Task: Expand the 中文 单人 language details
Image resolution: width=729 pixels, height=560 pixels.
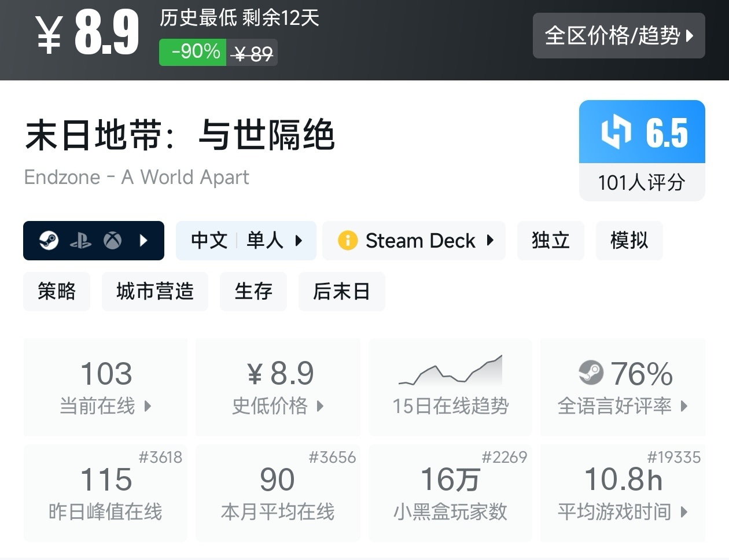Action: pos(246,240)
